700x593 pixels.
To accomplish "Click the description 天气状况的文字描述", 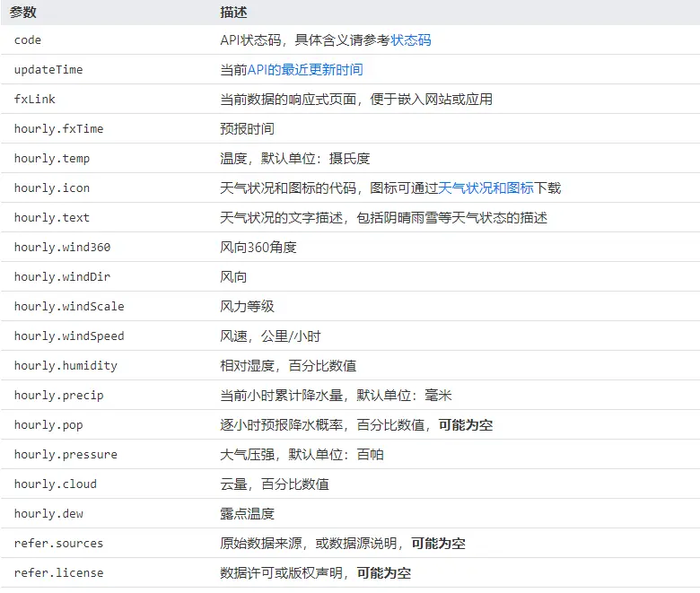I will [x=383, y=218].
